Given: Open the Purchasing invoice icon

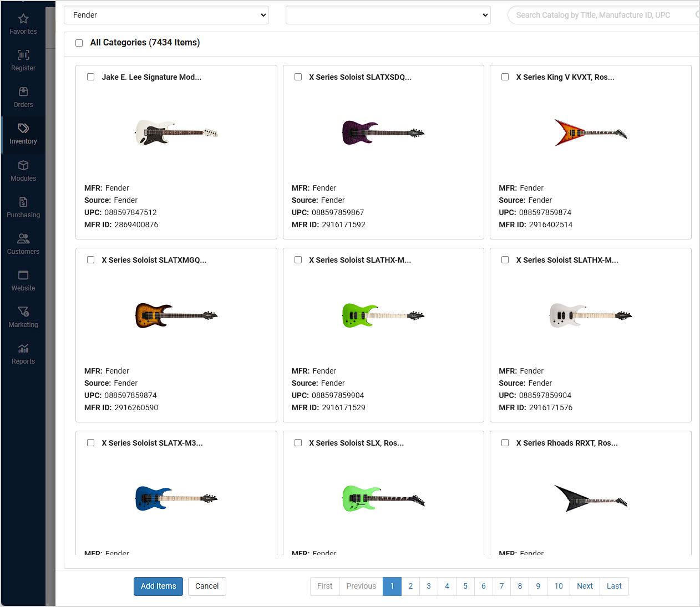Looking at the screenshot, I should (x=23, y=202).
